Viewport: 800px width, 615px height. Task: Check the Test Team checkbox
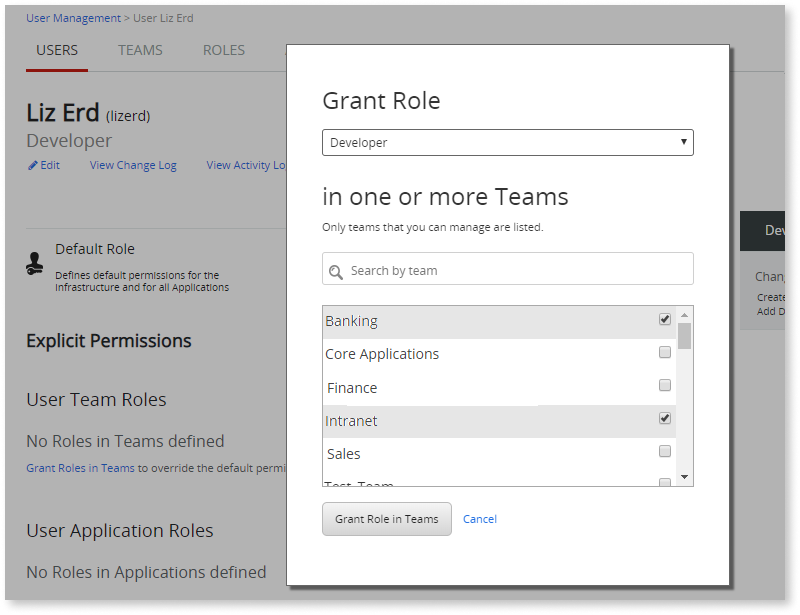point(664,481)
